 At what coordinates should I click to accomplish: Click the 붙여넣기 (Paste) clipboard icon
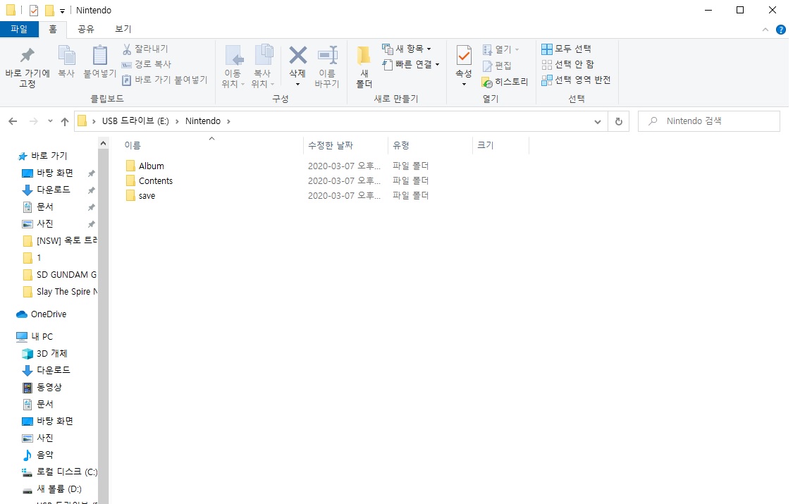pos(100,56)
